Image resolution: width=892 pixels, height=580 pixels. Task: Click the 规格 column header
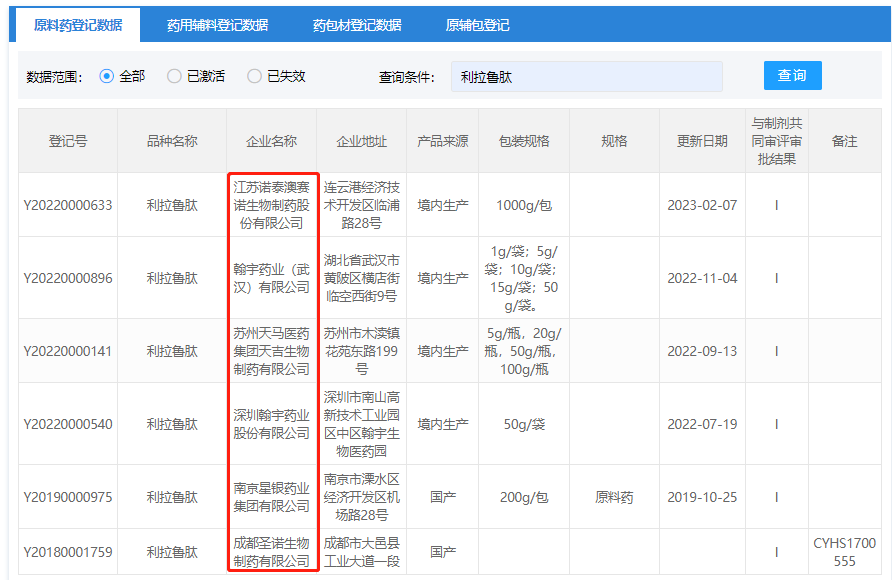point(614,141)
